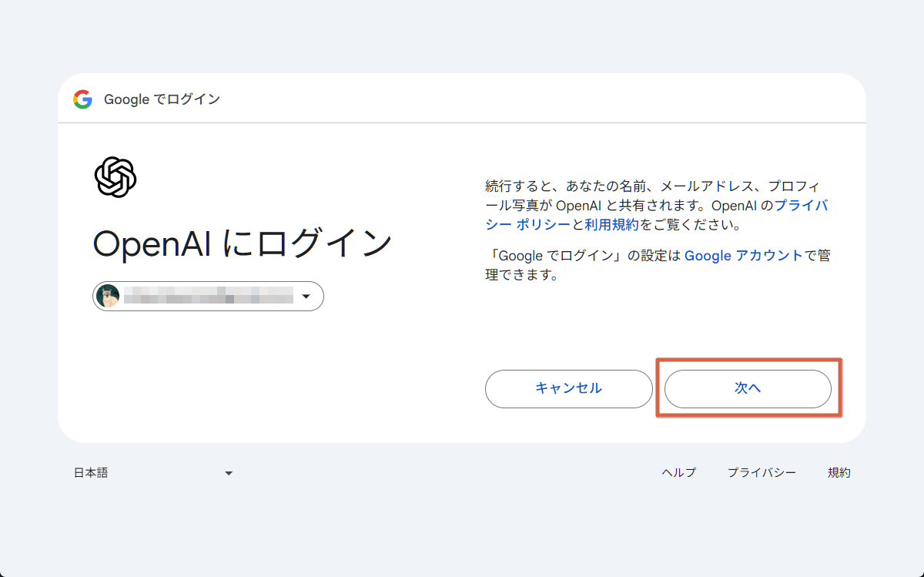Click the Google logo icon
The width and height of the screenshot is (924, 577).
(x=82, y=99)
